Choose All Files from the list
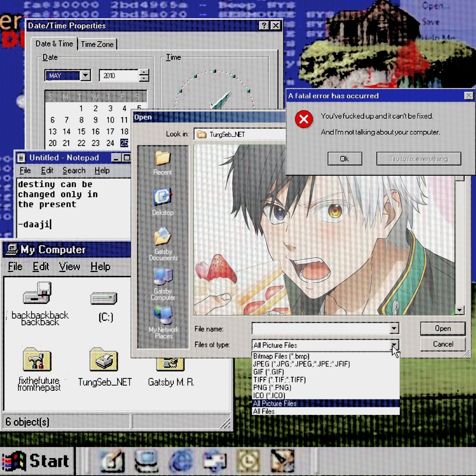Viewport: 476px width, 476px height. [326, 411]
